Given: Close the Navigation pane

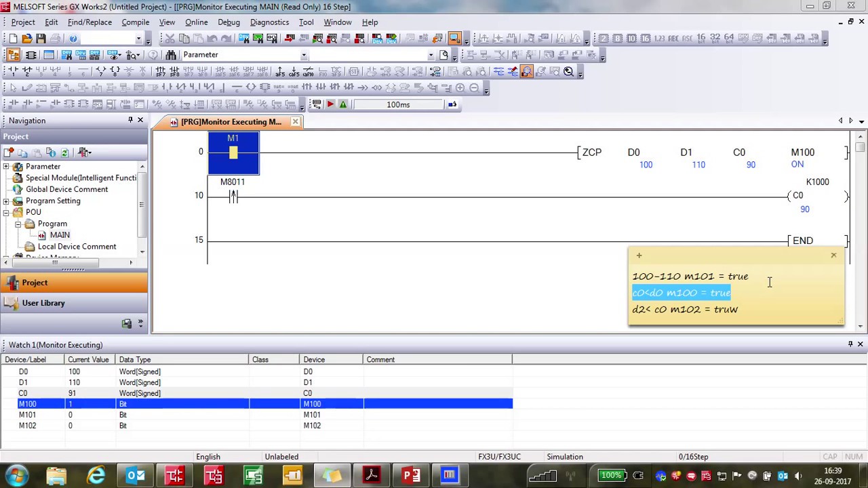Looking at the screenshot, I should 140,120.
